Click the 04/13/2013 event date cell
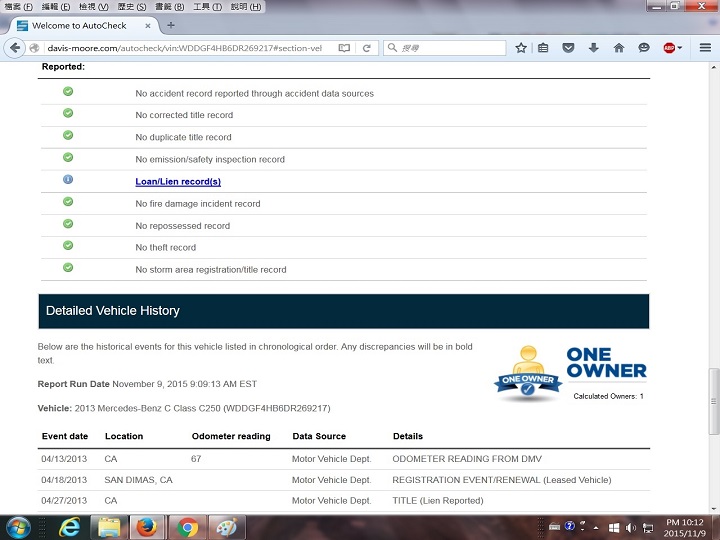 click(64, 459)
